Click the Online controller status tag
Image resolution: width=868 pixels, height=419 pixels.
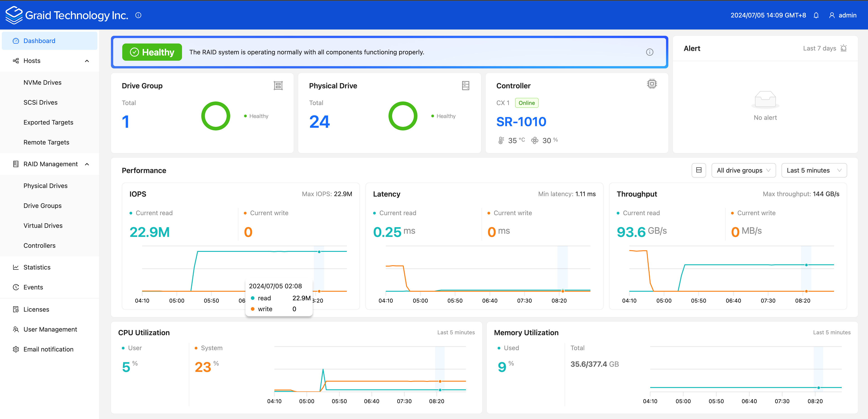[x=526, y=103]
